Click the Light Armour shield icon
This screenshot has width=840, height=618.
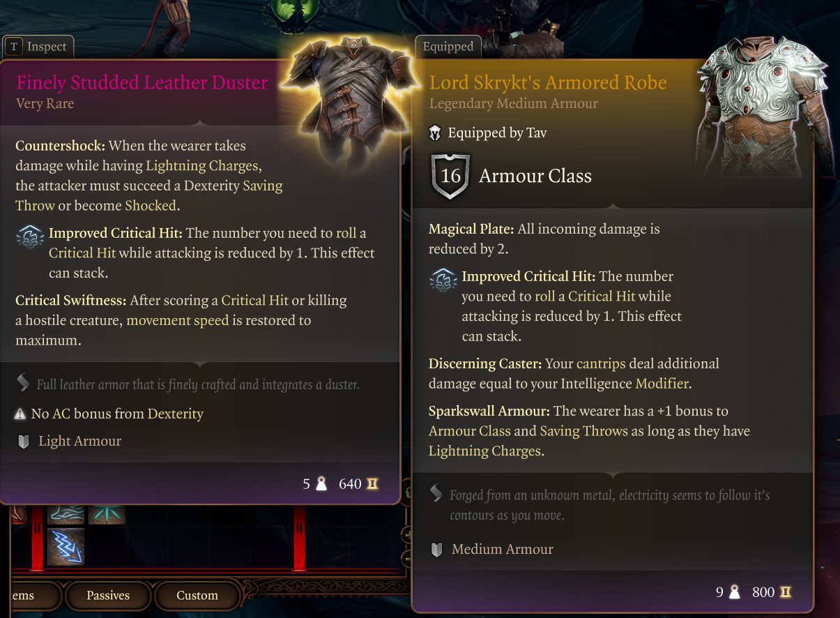coord(24,442)
